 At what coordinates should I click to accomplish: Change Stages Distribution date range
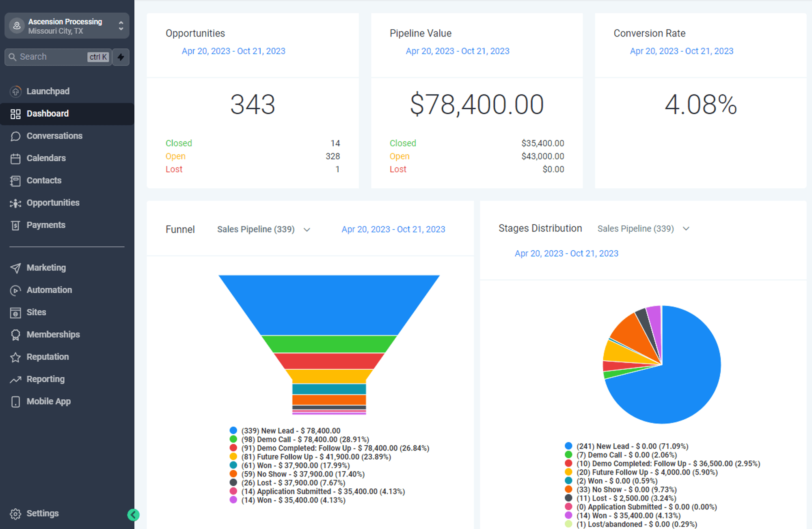coord(566,254)
